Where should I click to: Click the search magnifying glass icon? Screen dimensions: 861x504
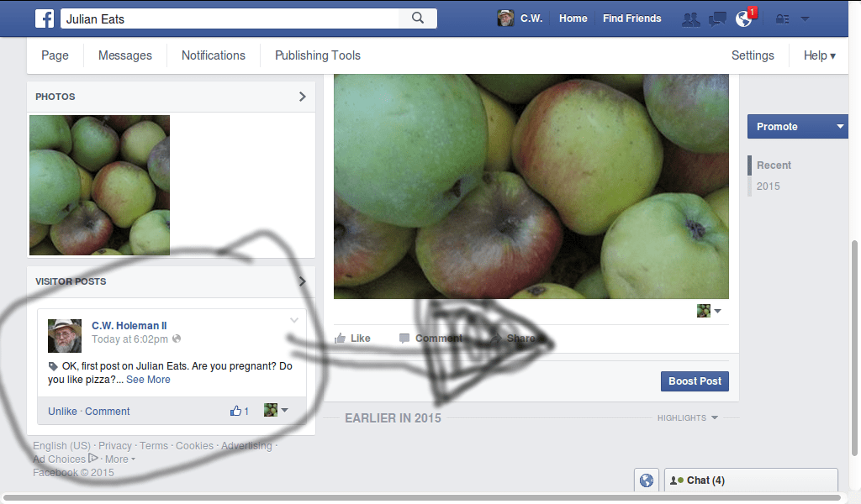pyautogui.click(x=418, y=18)
